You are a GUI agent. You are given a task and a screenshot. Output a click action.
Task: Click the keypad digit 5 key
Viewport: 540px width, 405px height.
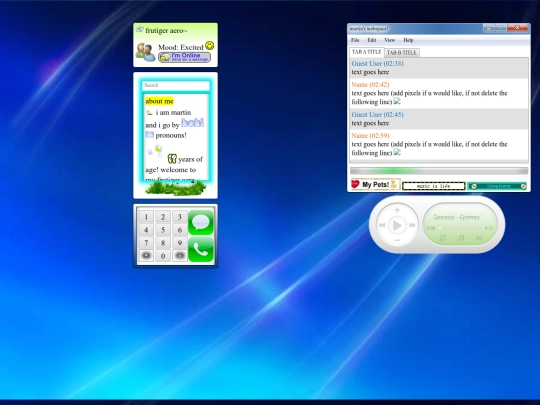[x=163, y=230]
